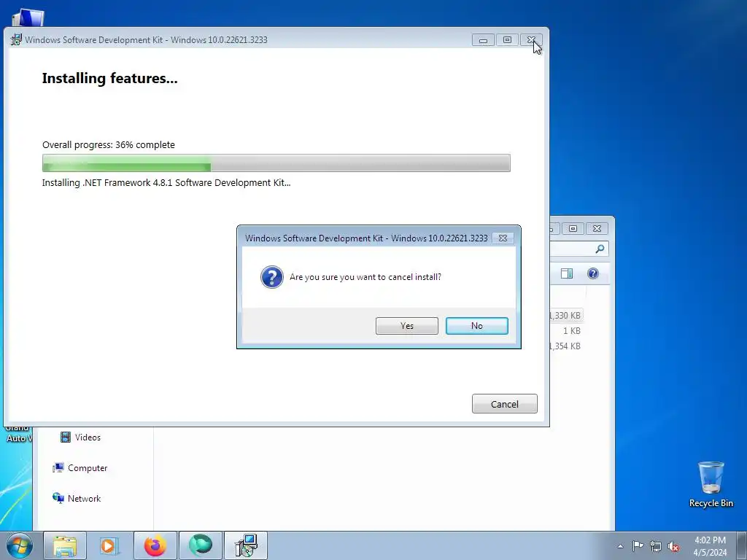The height and width of the screenshot is (560, 747).
Task: Click the taskbar clock showing 4:02 PM
Action: [710, 546]
